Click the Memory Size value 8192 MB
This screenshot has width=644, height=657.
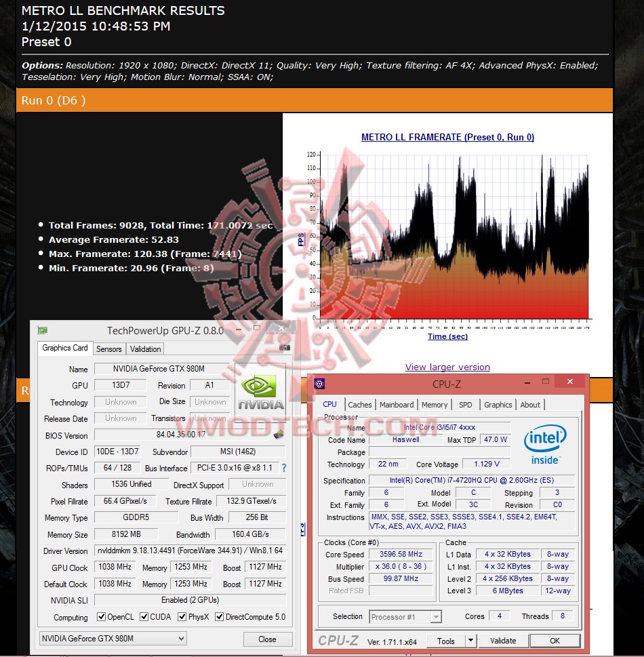[x=126, y=534]
